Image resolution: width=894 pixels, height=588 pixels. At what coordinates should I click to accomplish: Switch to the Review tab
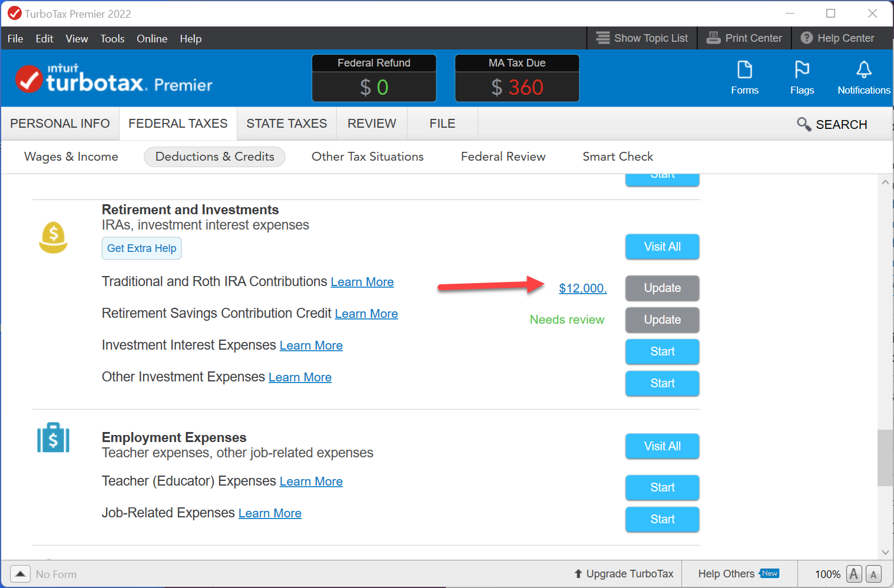pyautogui.click(x=372, y=124)
